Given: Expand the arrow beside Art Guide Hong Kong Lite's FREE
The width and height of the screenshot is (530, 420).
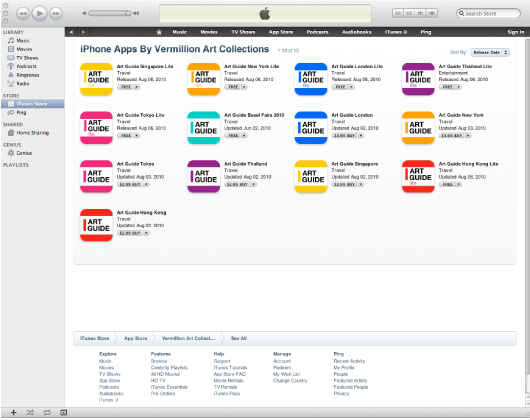Looking at the screenshot, I should click(x=459, y=184).
